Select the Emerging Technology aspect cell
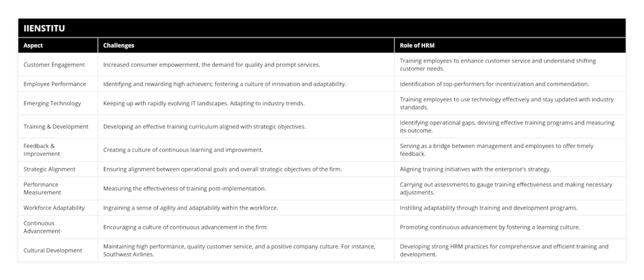 (58, 103)
